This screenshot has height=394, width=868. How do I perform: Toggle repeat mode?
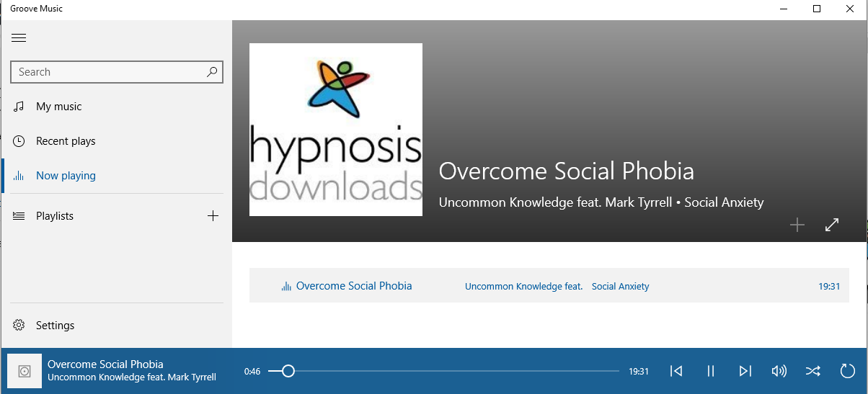(848, 371)
